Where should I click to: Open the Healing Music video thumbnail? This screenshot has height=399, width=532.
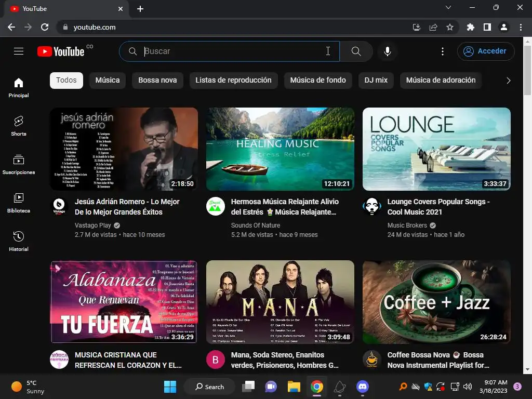(280, 149)
